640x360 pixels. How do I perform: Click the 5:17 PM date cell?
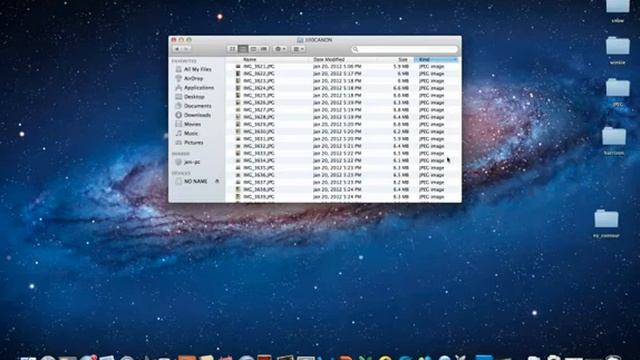pos(337,73)
